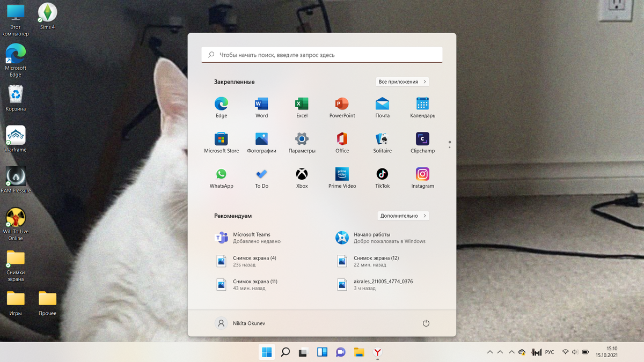Select Этот компьютер desktop icon

click(16, 19)
